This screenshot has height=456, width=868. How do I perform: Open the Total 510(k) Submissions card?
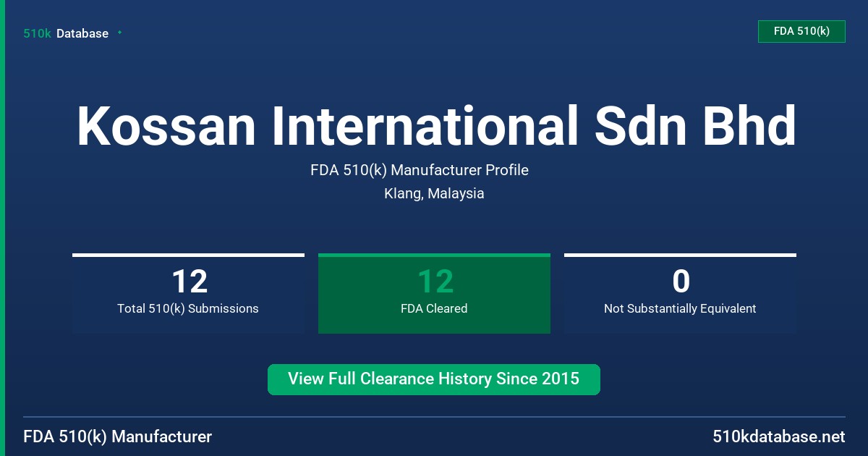tap(188, 293)
